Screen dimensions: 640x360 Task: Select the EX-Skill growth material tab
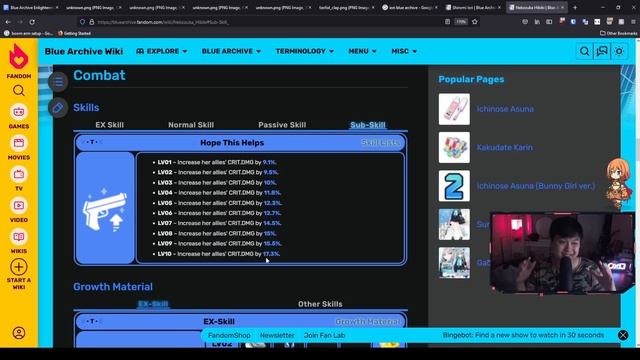point(153,304)
